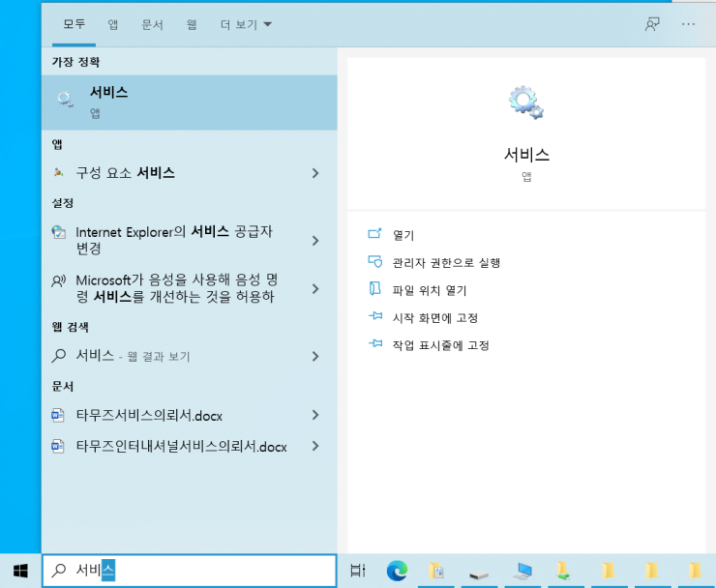This screenshot has height=588, width=716.
Task: Click 열기 to open Services
Action: pos(403,235)
